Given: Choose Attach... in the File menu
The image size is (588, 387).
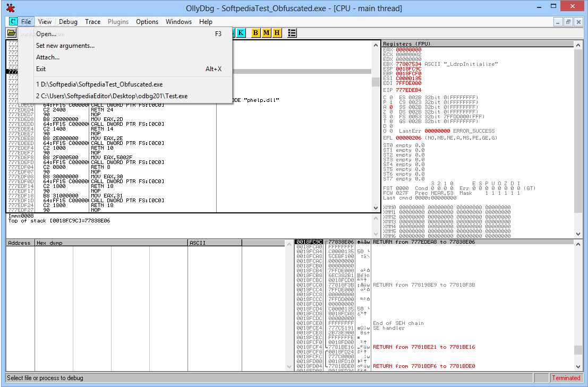Looking at the screenshot, I should click(x=125, y=57).
